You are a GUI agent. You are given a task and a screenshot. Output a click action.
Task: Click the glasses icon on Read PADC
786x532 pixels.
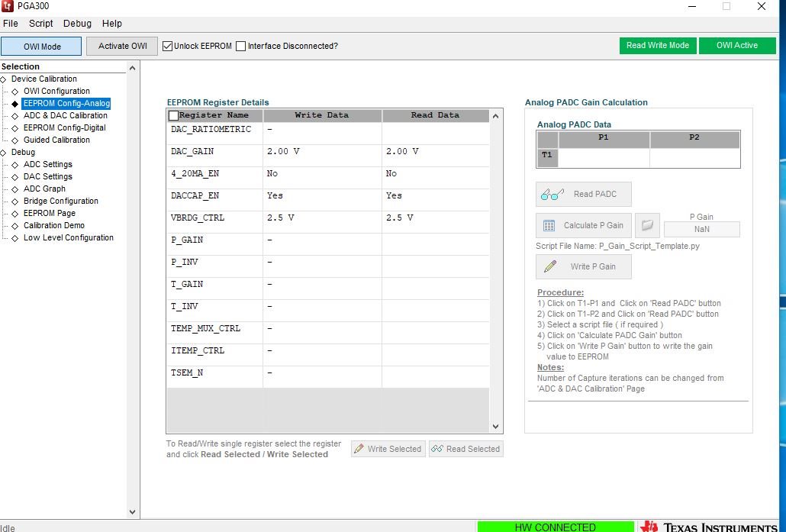click(552, 194)
